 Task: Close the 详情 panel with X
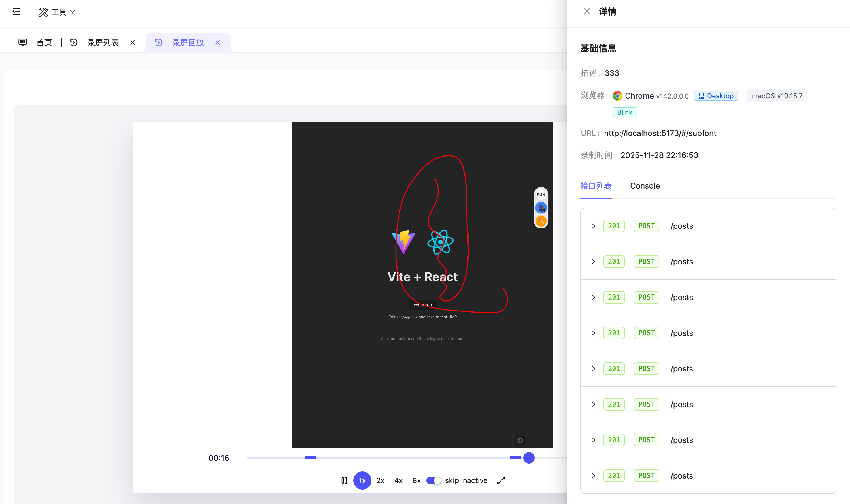pos(587,12)
